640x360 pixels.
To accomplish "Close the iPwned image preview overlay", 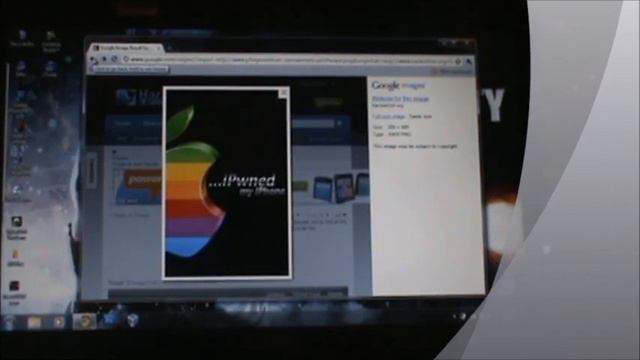I will tap(284, 93).
